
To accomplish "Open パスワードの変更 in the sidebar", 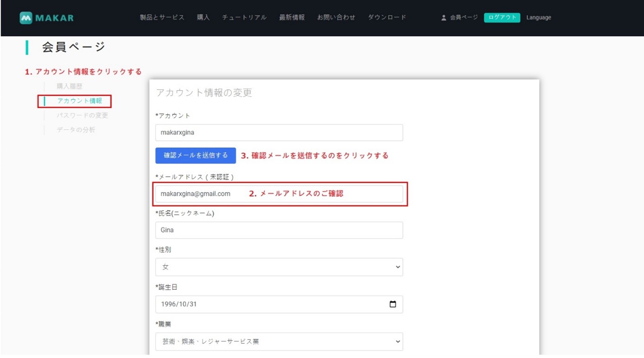I will (x=82, y=115).
